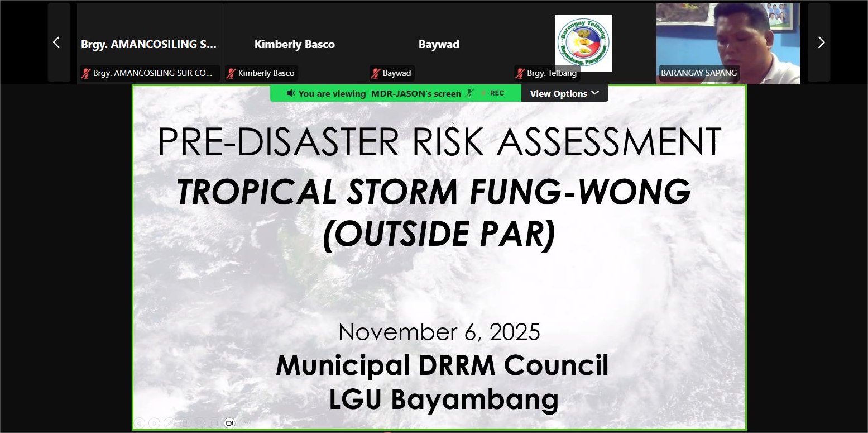Show previous participants with the left arrow

[56, 43]
